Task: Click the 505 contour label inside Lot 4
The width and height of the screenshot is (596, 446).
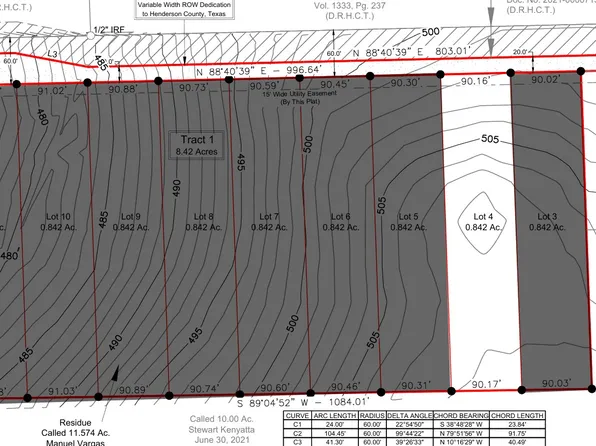Action: (x=490, y=139)
